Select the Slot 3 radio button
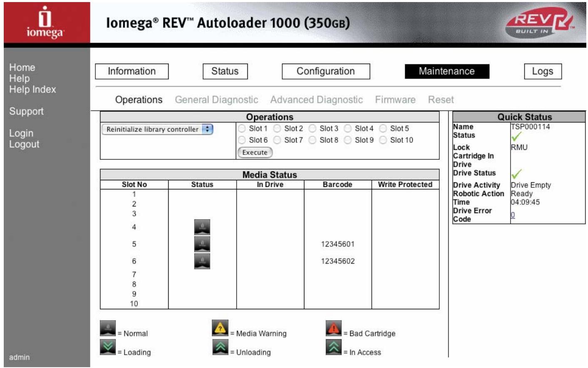This screenshot has width=588, height=368. pyautogui.click(x=312, y=129)
